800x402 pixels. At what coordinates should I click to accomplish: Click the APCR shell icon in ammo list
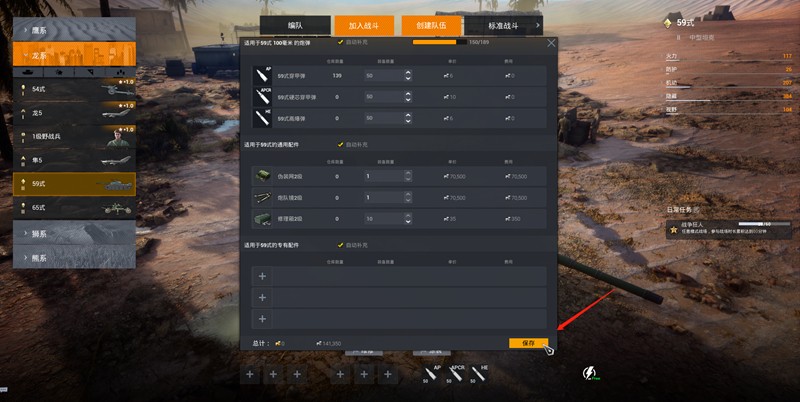tap(262, 96)
